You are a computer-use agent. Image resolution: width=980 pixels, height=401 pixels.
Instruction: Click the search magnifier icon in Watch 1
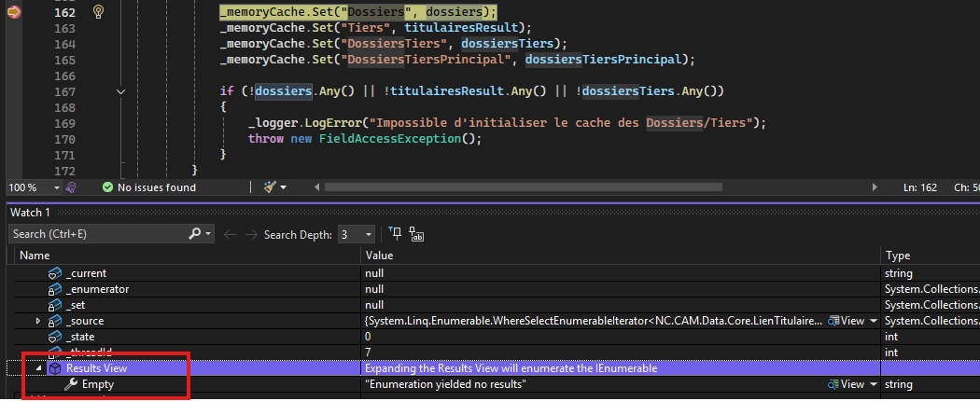pos(194,233)
